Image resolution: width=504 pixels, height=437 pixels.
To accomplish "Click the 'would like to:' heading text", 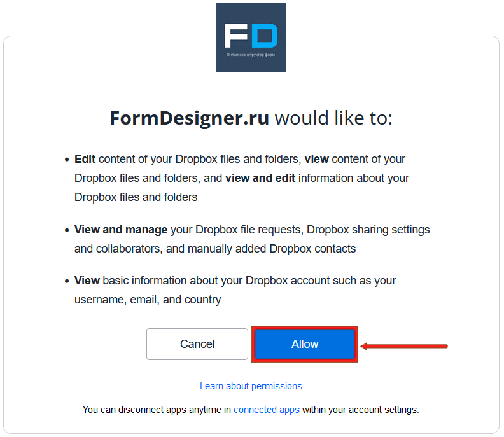I will coord(333,118).
